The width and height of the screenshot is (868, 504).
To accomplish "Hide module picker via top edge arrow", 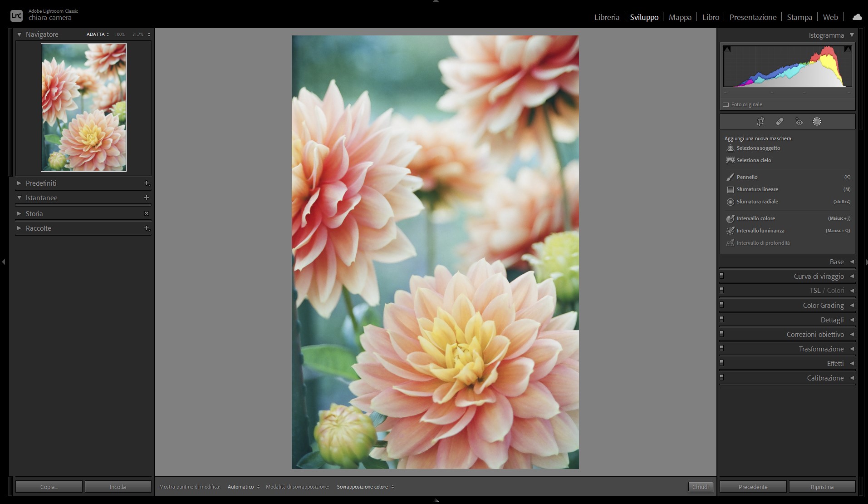I will (x=436, y=2).
